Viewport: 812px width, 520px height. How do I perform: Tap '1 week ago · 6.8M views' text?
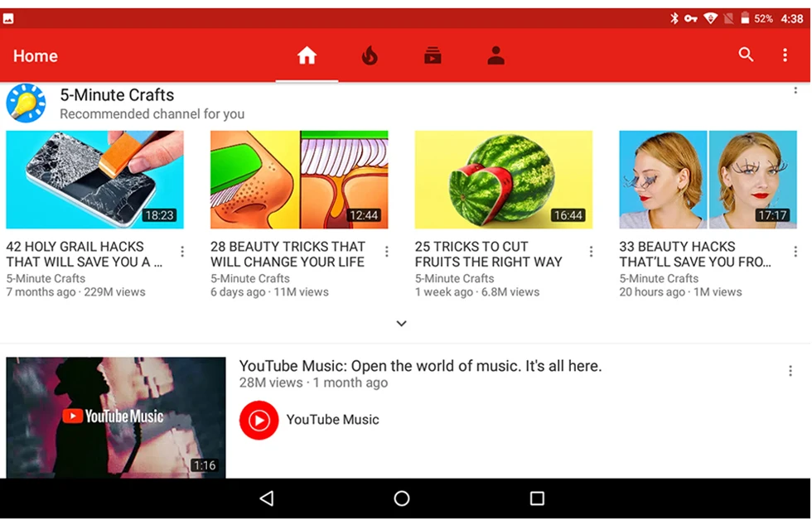[x=477, y=291]
